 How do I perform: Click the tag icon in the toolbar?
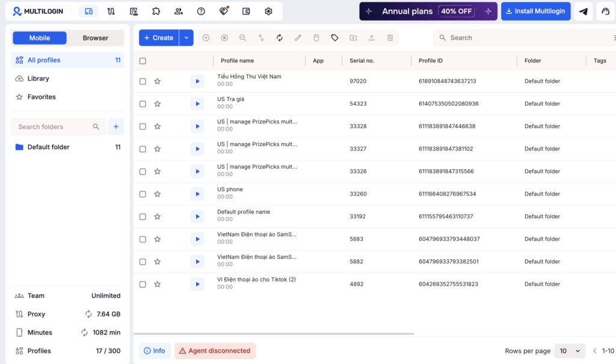point(334,38)
